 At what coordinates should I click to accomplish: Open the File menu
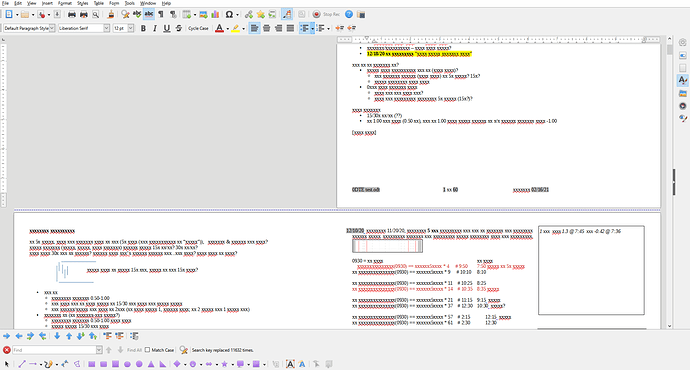5,3
